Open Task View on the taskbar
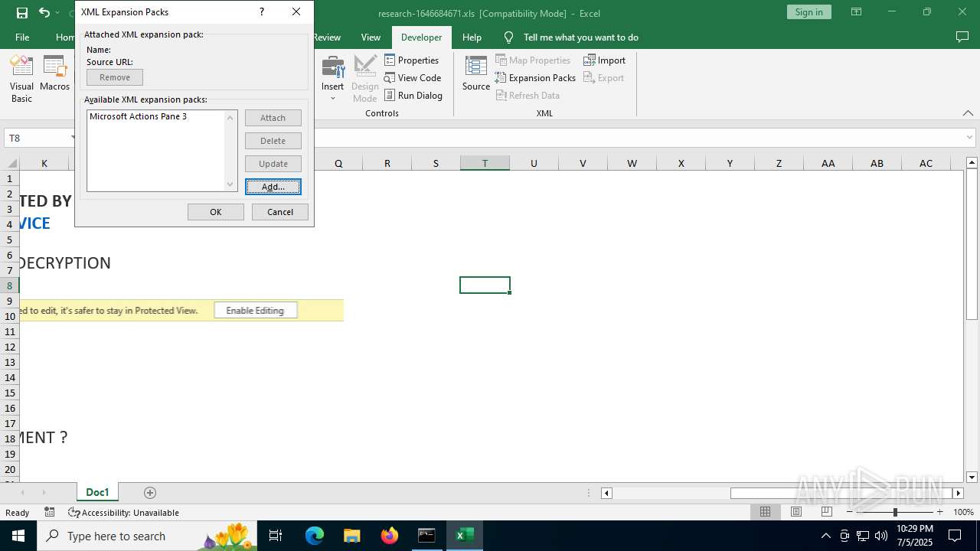This screenshot has height=551, width=980. pyautogui.click(x=276, y=536)
